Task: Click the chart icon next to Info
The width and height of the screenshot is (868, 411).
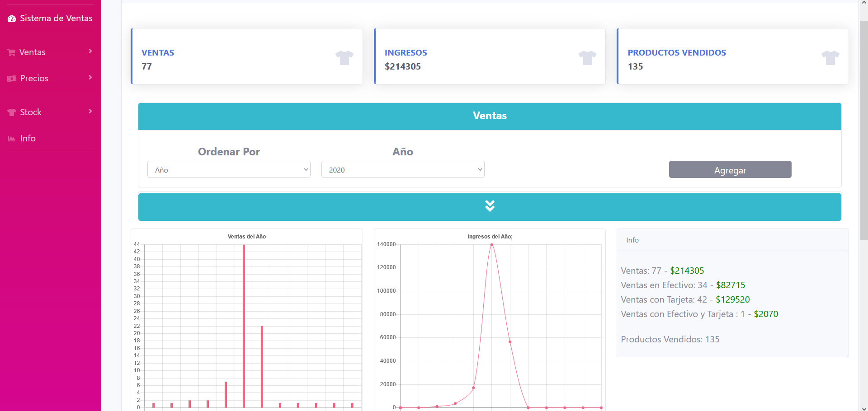Action: pyautogui.click(x=11, y=138)
